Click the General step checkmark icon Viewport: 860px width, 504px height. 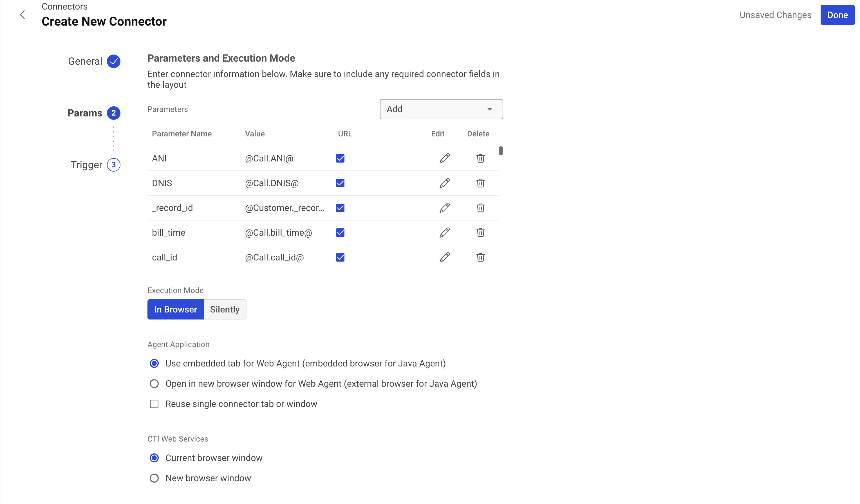point(114,61)
